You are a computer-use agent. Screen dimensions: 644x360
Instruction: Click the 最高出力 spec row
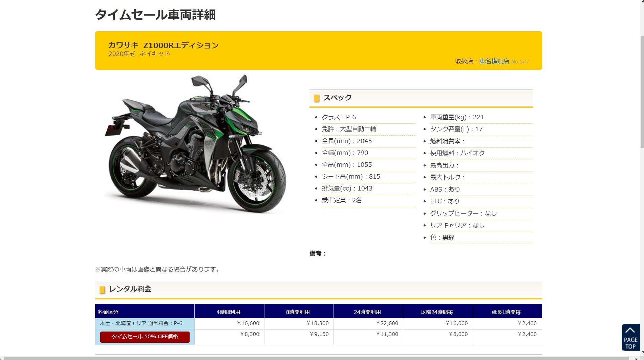[x=481, y=165]
